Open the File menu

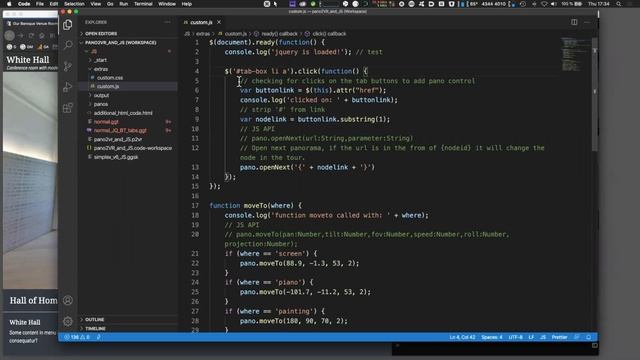pyautogui.click(x=40, y=4)
